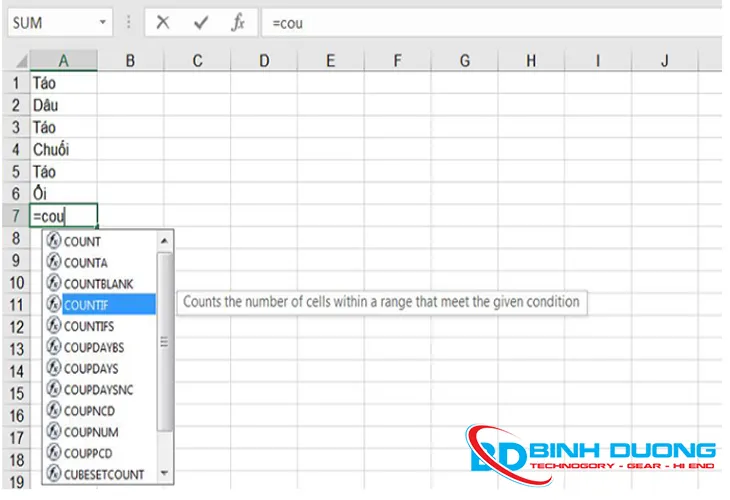The height and width of the screenshot is (500, 730).
Task: Click the fx icon beside COUNT
Action: [x=54, y=240]
